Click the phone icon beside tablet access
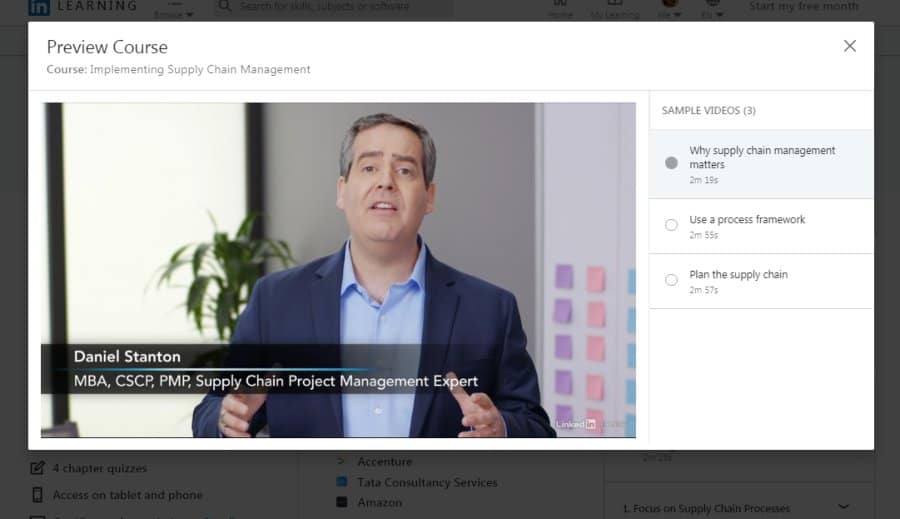The width and height of the screenshot is (900, 519). click(37, 494)
